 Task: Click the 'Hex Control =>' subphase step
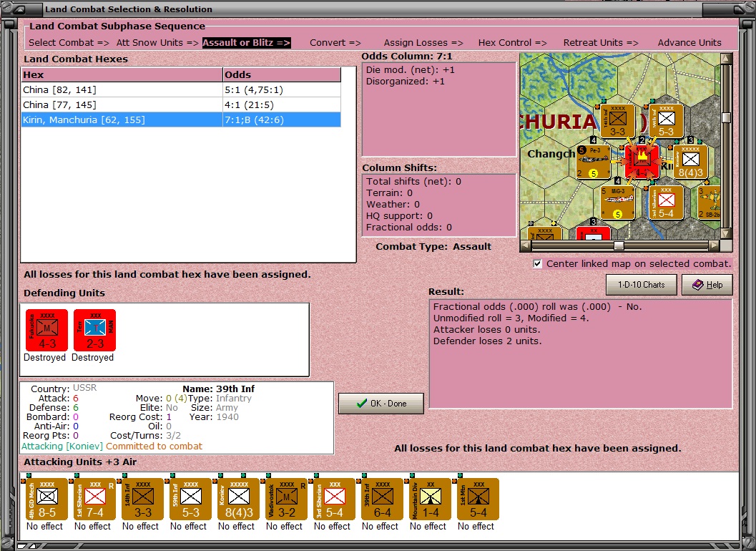pyautogui.click(x=513, y=42)
